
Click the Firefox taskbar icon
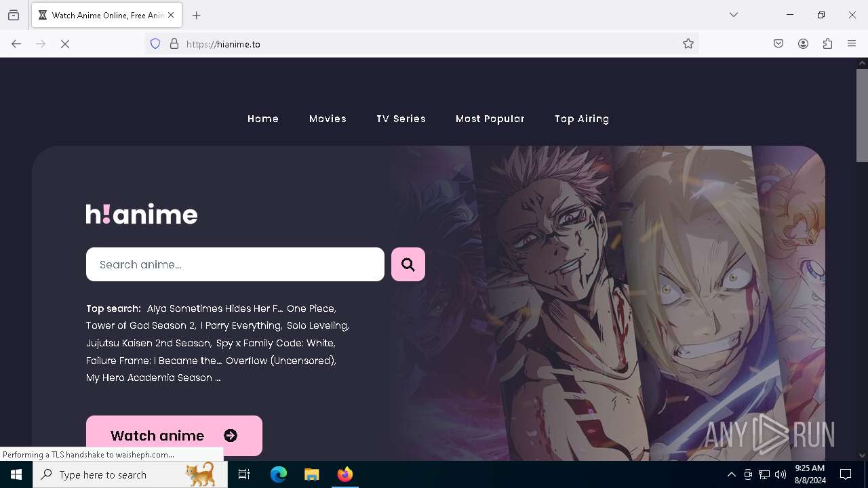tap(345, 474)
